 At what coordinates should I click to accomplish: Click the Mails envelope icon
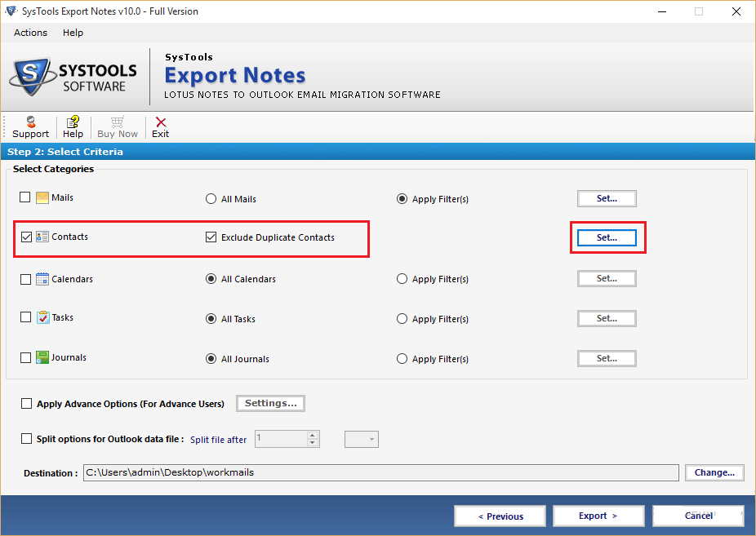coord(42,198)
